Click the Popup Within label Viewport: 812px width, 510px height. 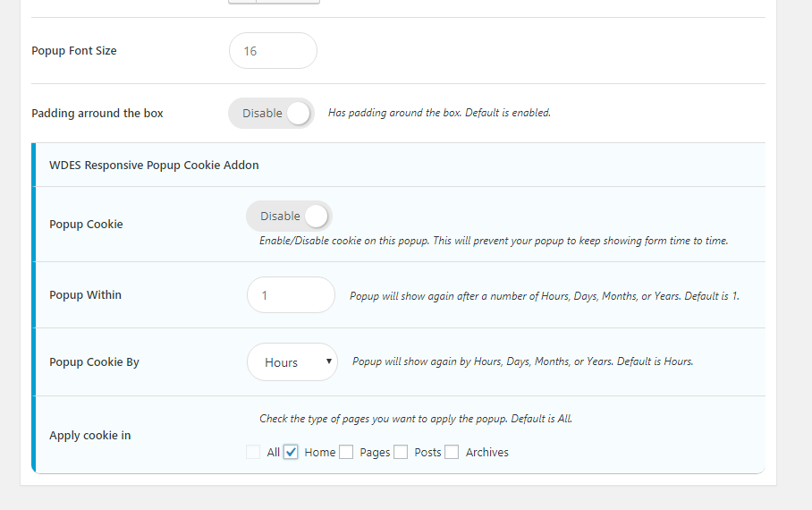[x=85, y=295]
